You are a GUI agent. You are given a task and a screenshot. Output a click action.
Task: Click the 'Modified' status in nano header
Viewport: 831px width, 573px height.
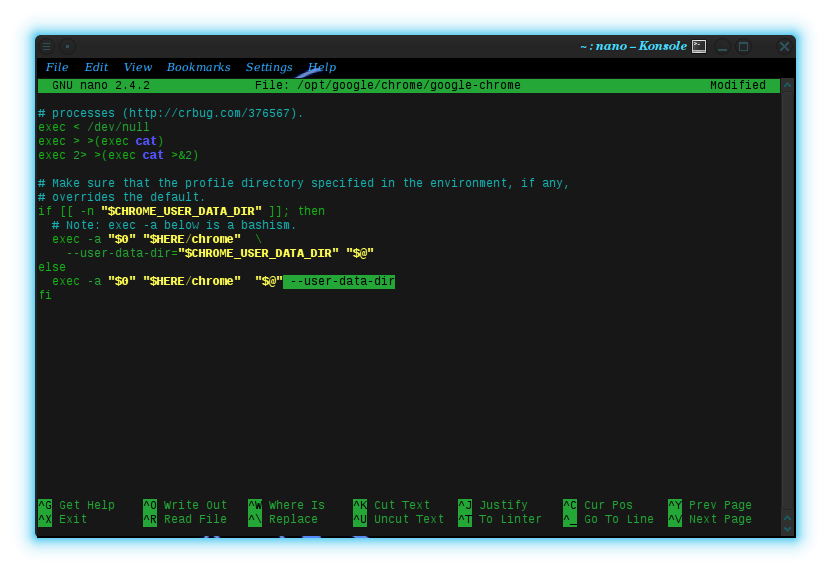(x=738, y=85)
